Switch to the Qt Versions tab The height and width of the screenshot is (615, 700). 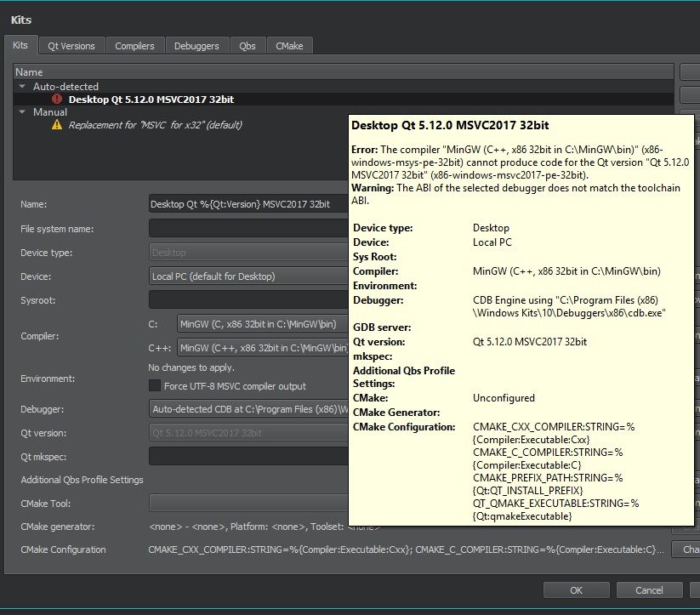[x=71, y=46]
